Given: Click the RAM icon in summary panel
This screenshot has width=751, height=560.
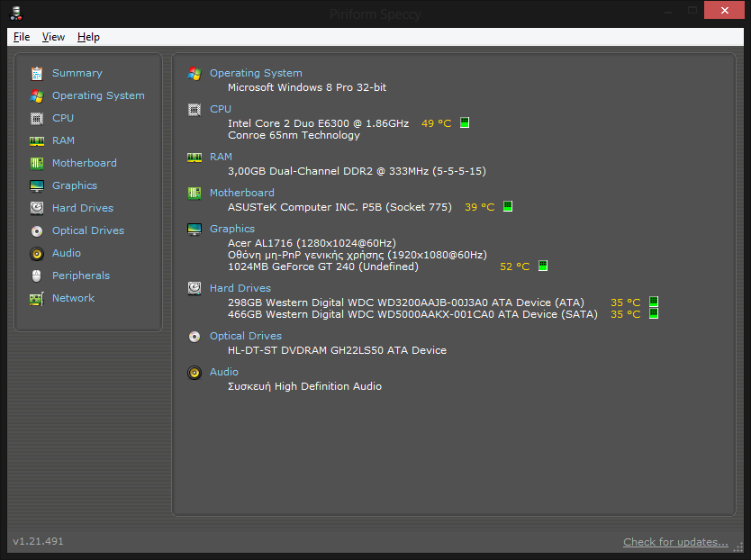Looking at the screenshot, I should (x=195, y=158).
